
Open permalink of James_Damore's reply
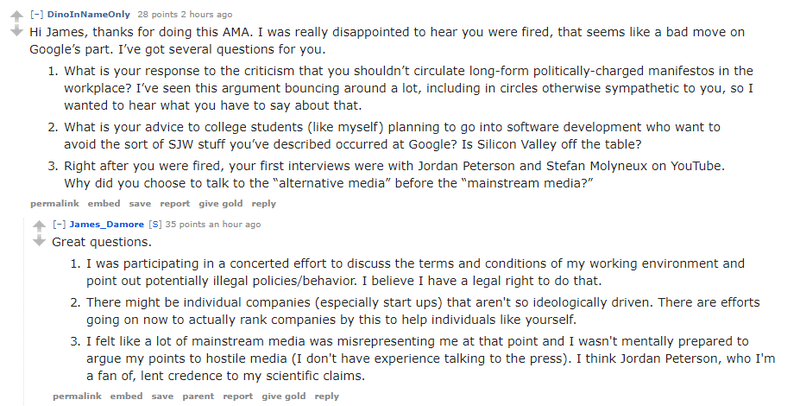[x=77, y=396]
